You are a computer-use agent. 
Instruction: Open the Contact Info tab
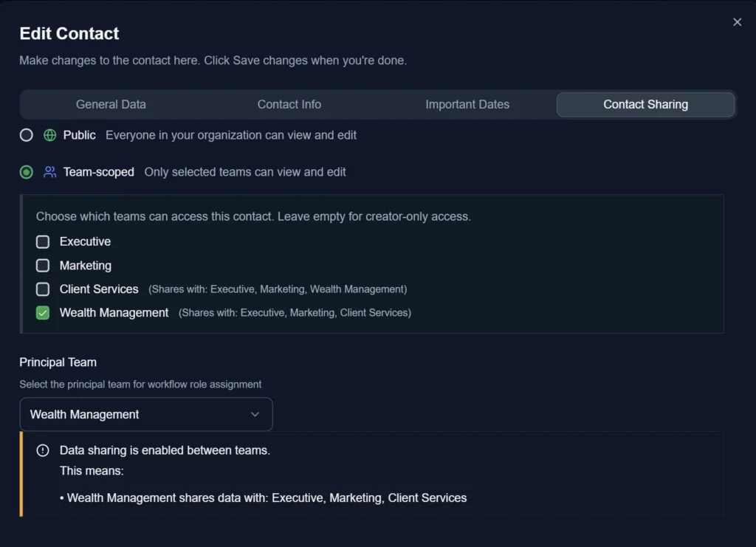tap(289, 104)
